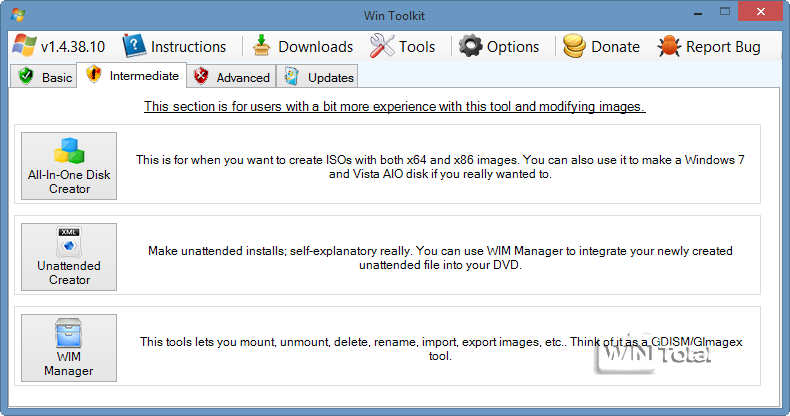Click the green shield icon on Basic tab
The height and width of the screenshot is (416, 790).
coord(26,77)
